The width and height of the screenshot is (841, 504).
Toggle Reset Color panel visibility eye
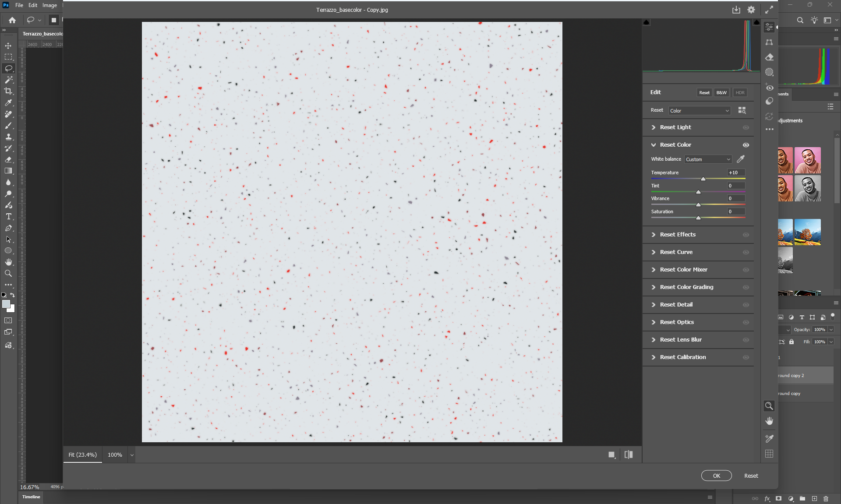pos(746,145)
